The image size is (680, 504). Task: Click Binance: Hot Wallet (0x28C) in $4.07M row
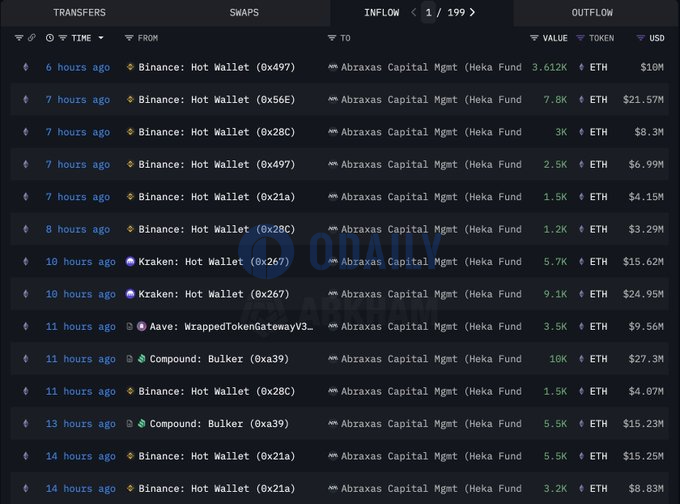coord(217,392)
